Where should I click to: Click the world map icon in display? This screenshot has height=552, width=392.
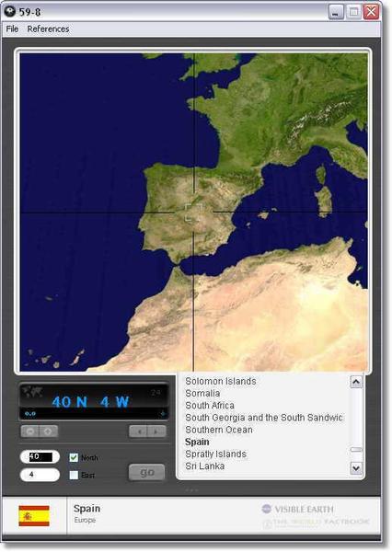(x=32, y=391)
